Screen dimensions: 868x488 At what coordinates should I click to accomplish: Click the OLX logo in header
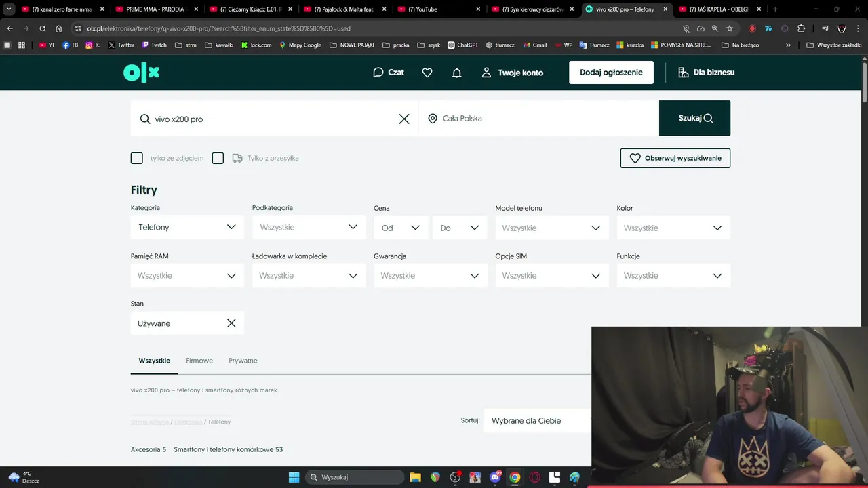pyautogui.click(x=141, y=73)
